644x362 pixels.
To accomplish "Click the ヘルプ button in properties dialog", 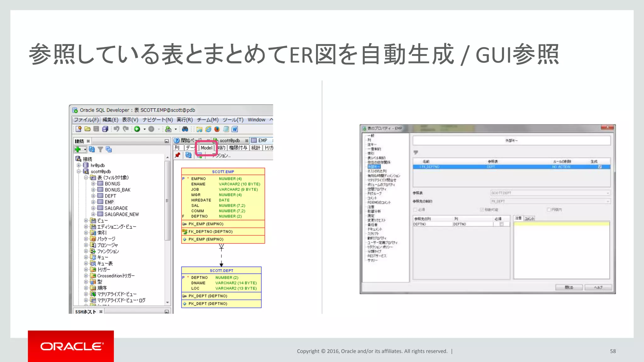I will (x=598, y=287).
